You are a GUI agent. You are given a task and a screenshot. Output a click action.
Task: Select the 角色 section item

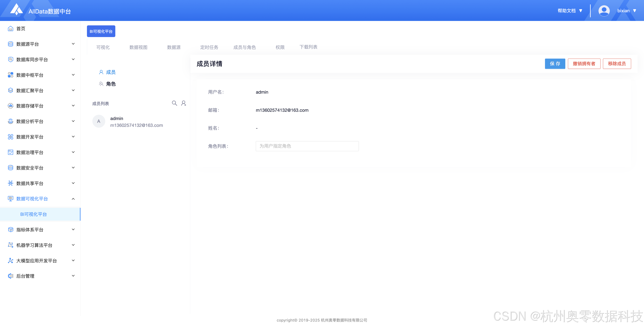click(110, 84)
